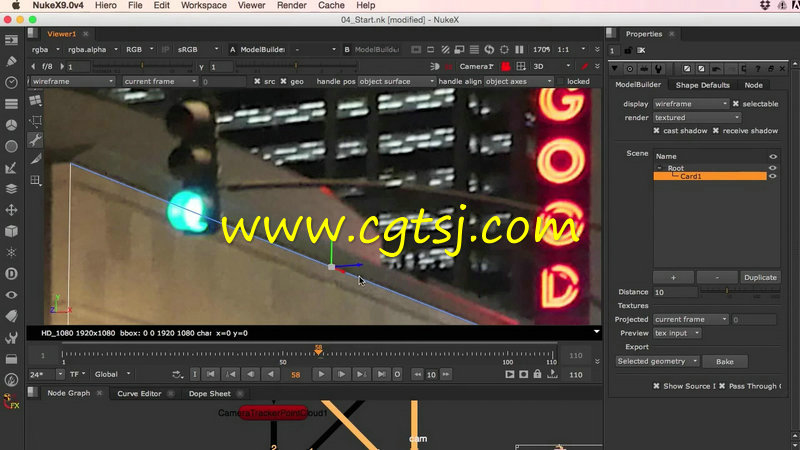Viewport: 800px width, 450px height.
Task: Select the edit wrench tool in viewer
Action: coord(35,140)
